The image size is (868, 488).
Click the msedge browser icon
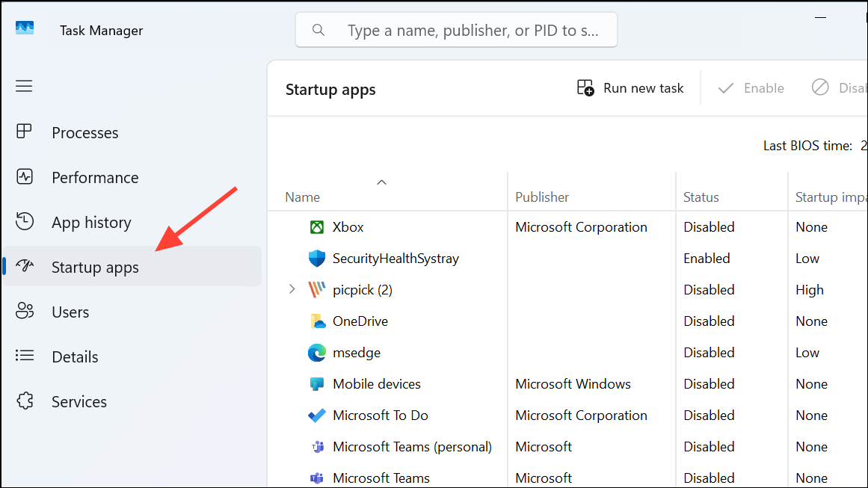point(317,353)
